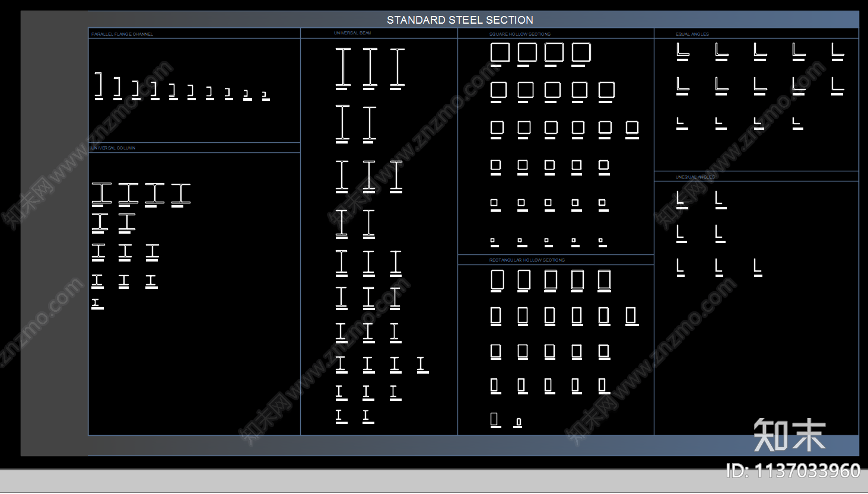
Task: Click the RECTANGULAR HOLLOW SECTIONS heading
Action: tap(527, 260)
